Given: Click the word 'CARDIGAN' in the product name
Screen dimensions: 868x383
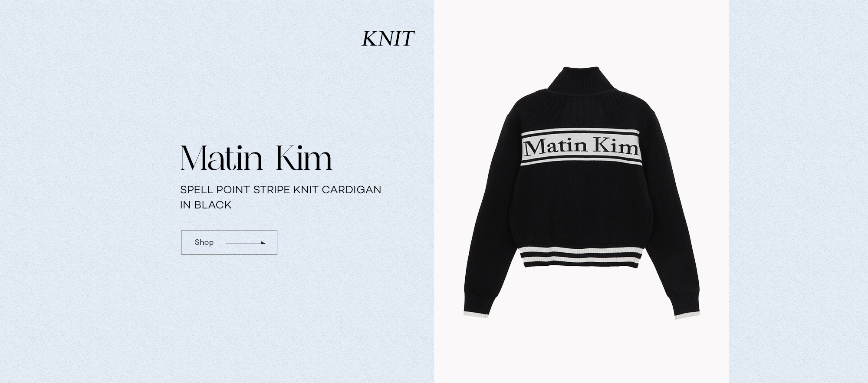Looking at the screenshot, I should click(x=352, y=190).
